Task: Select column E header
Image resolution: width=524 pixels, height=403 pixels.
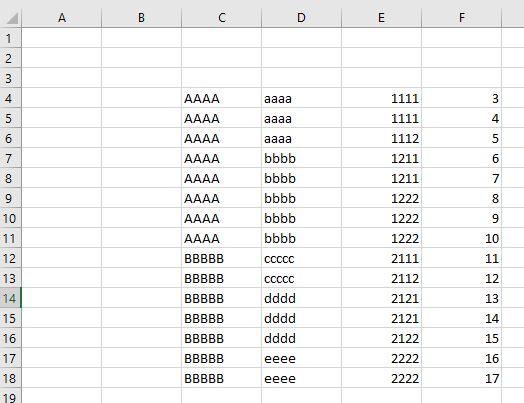Action: [382, 18]
